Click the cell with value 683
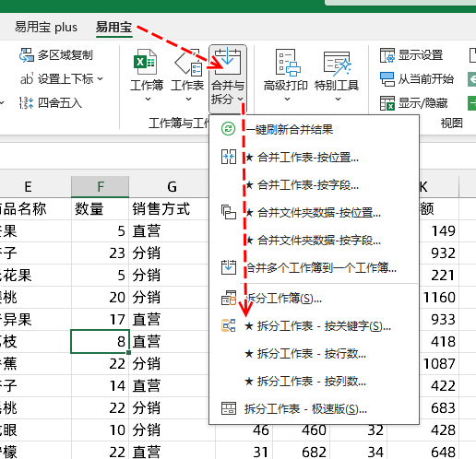 439,407
